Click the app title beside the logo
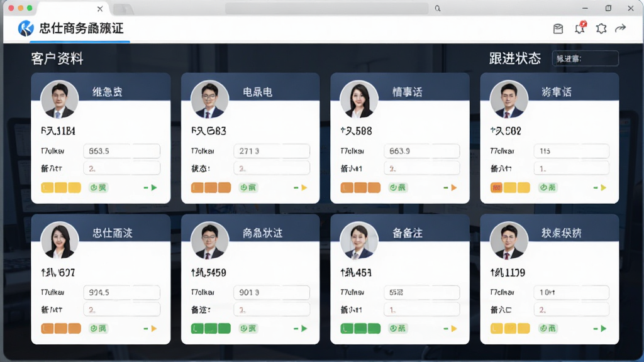 (81, 28)
